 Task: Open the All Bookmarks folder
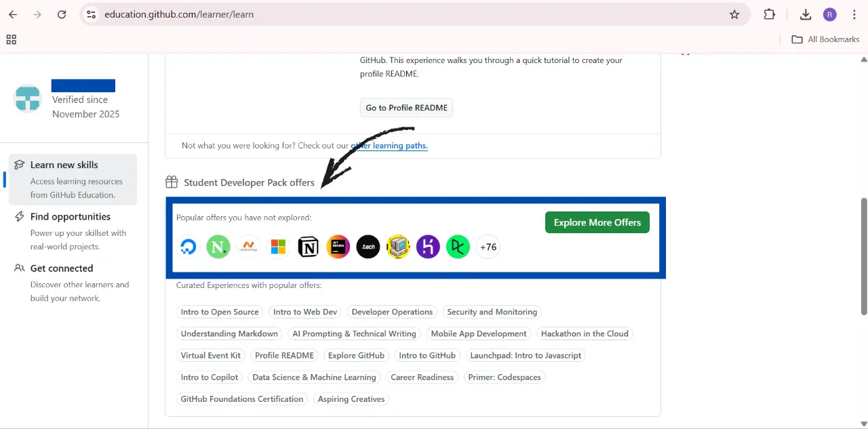pos(825,39)
